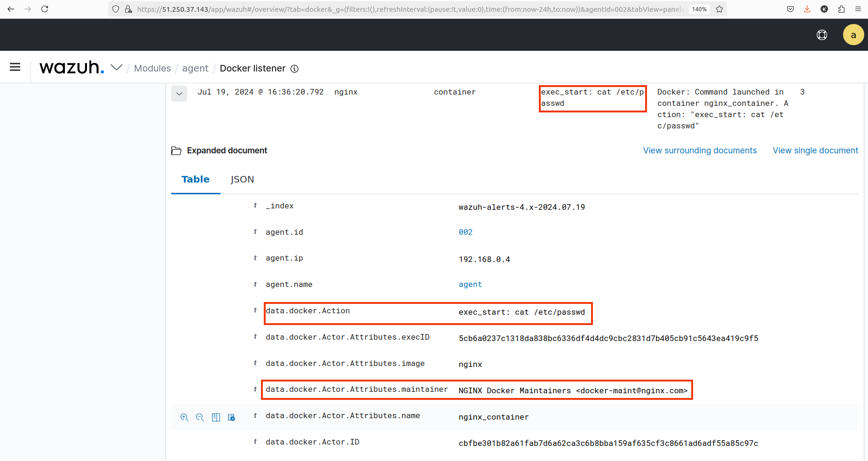Expand the Wazuh menu chevron beside logo
This screenshot has height=461, width=868.
pos(117,68)
